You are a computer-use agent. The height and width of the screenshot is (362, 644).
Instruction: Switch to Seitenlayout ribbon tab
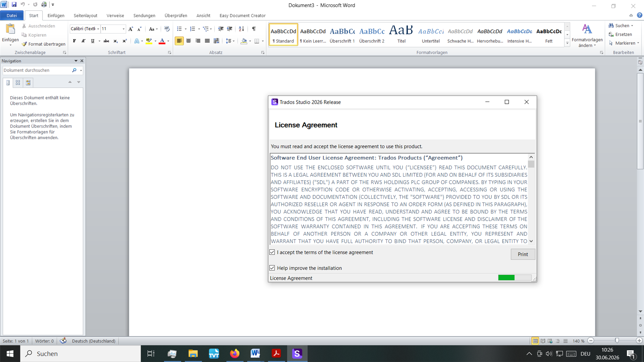pyautogui.click(x=86, y=15)
